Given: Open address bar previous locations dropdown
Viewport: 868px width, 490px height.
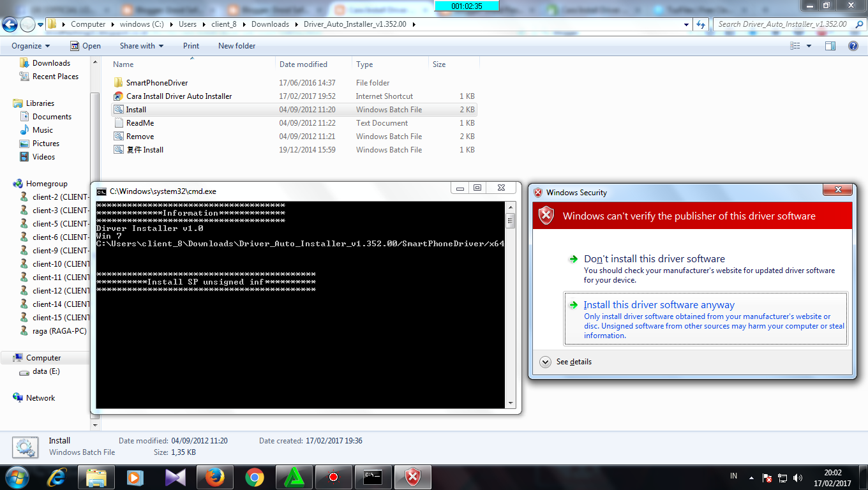Looking at the screenshot, I should [687, 24].
